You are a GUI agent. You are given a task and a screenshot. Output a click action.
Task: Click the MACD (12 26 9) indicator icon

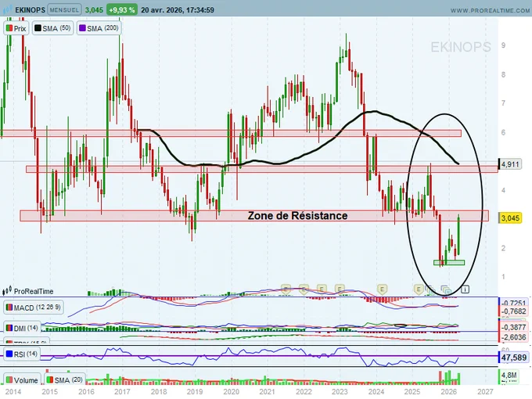(x=9, y=307)
